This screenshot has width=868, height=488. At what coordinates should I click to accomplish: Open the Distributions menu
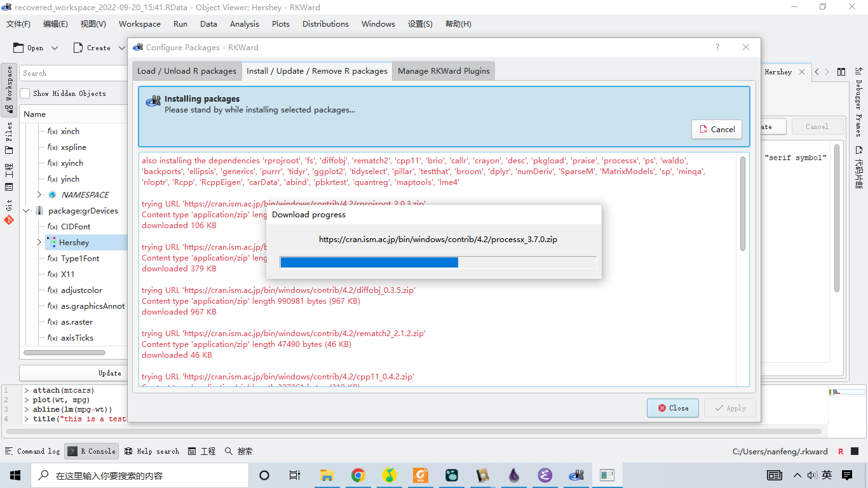pyautogui.click(x=325, y=24)
